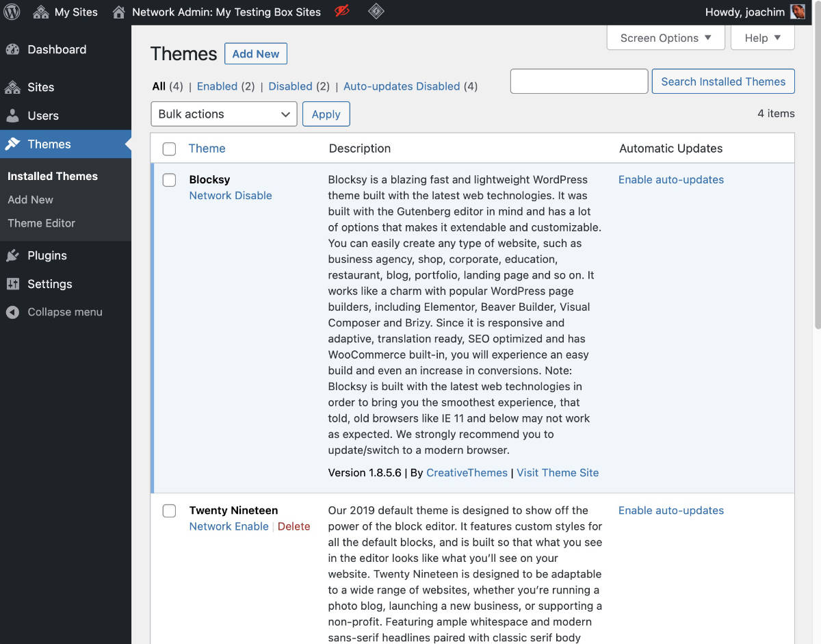Check the Twenty Nineteen theme checkbox
This screenshot has width=821, height=644.
[x=169, y=511]
